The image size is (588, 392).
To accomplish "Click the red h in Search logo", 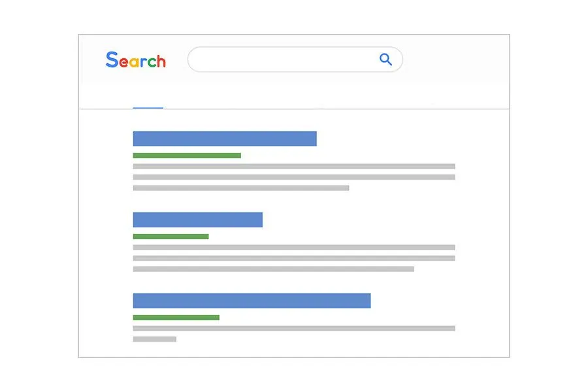I will point(161,60).
